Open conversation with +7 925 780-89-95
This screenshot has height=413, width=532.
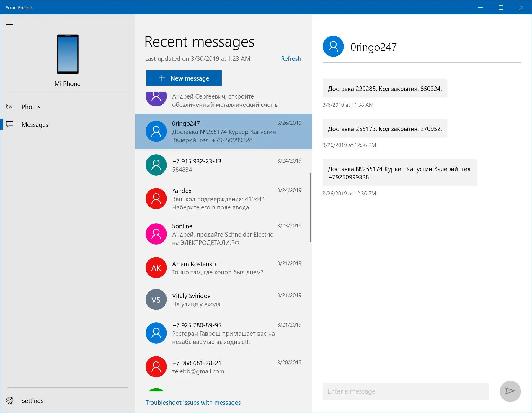pyautogui.click(x=223, y=333)
